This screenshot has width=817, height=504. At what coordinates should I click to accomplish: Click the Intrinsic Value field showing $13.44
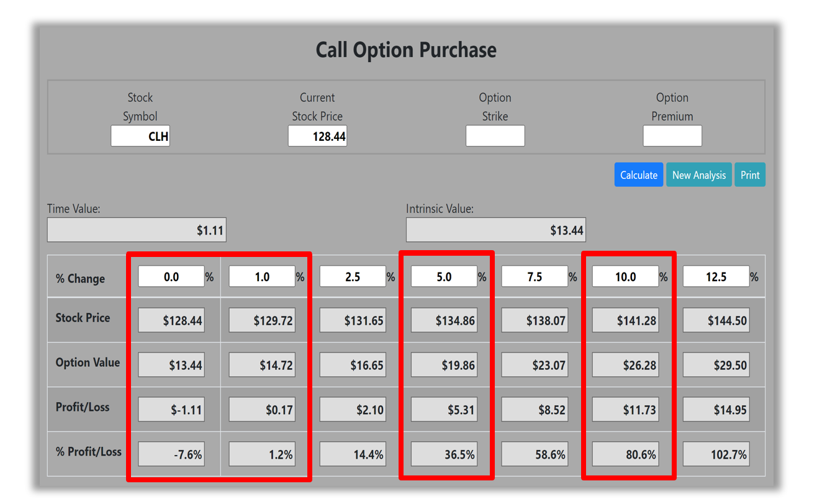(x=495, y=230)
